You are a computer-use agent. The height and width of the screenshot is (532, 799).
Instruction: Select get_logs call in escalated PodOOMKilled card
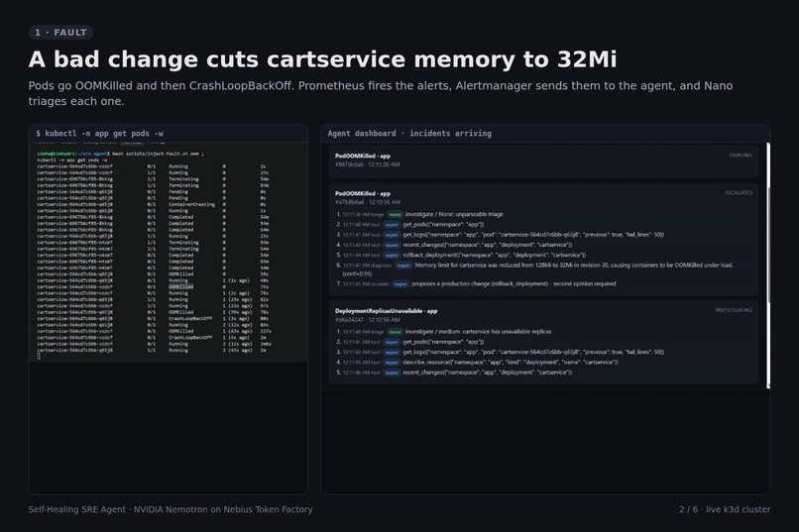[533, 235]
